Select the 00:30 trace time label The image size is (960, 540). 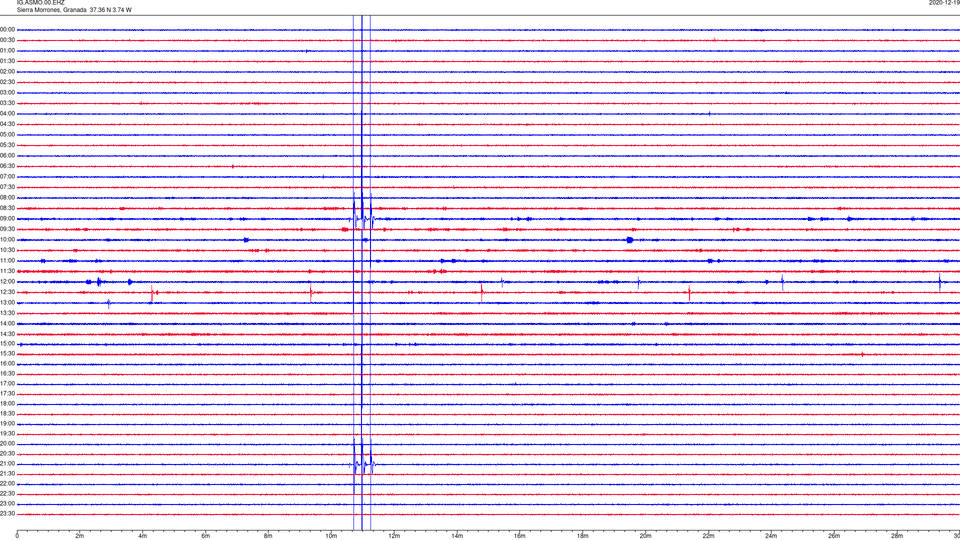pyautogui.click(x=7, y=40)
